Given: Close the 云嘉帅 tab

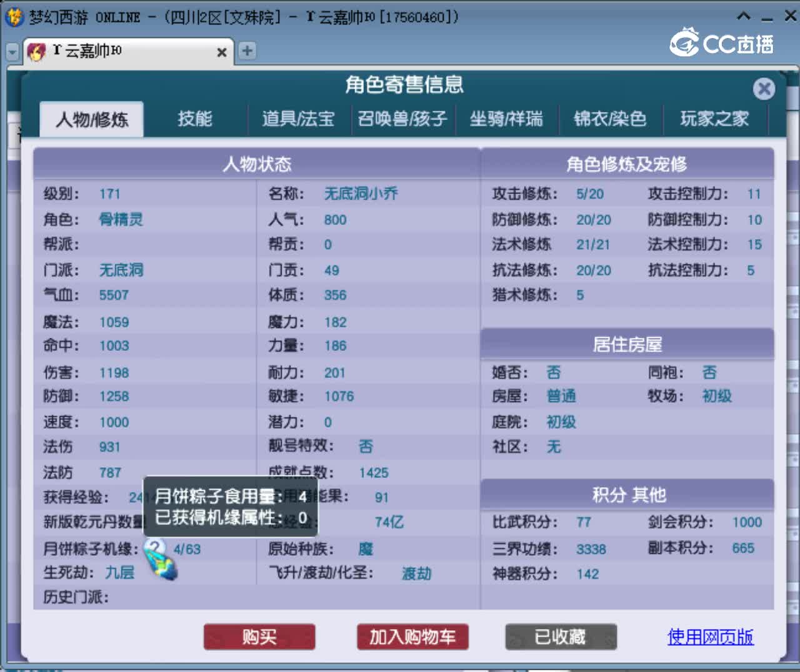Looking at the screenshot, I should click(x=221, y=52).
